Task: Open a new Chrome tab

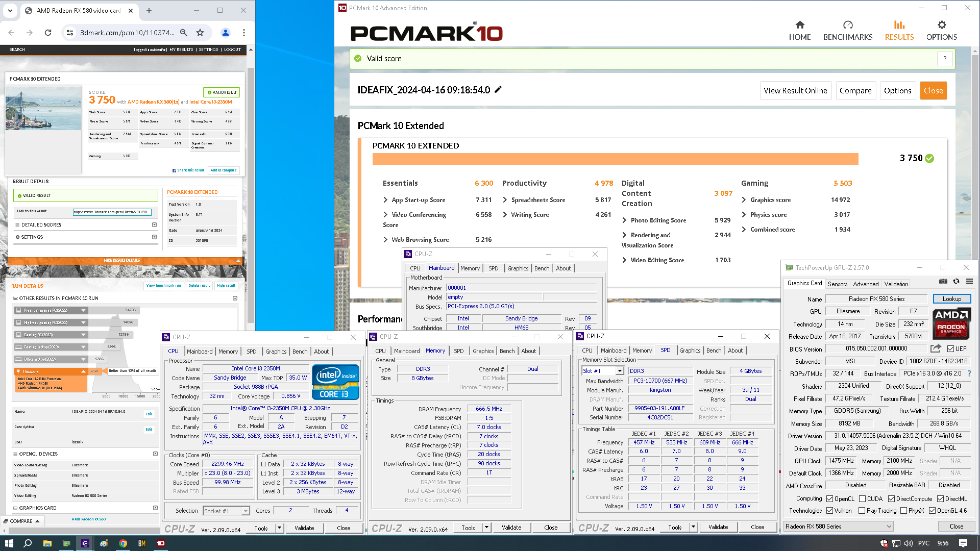Action: click(149, 10)
